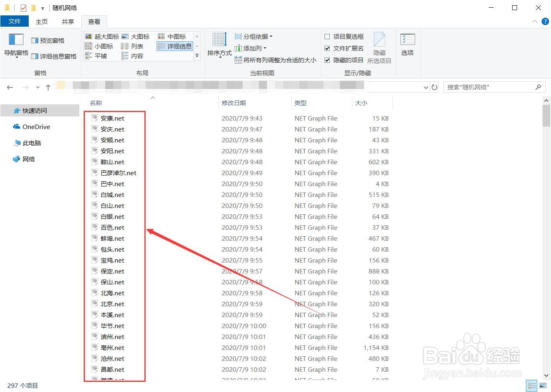Collapse the ribbon with chevron
Viewport: 551px width, 392px height.
click(x=535, y=21)
